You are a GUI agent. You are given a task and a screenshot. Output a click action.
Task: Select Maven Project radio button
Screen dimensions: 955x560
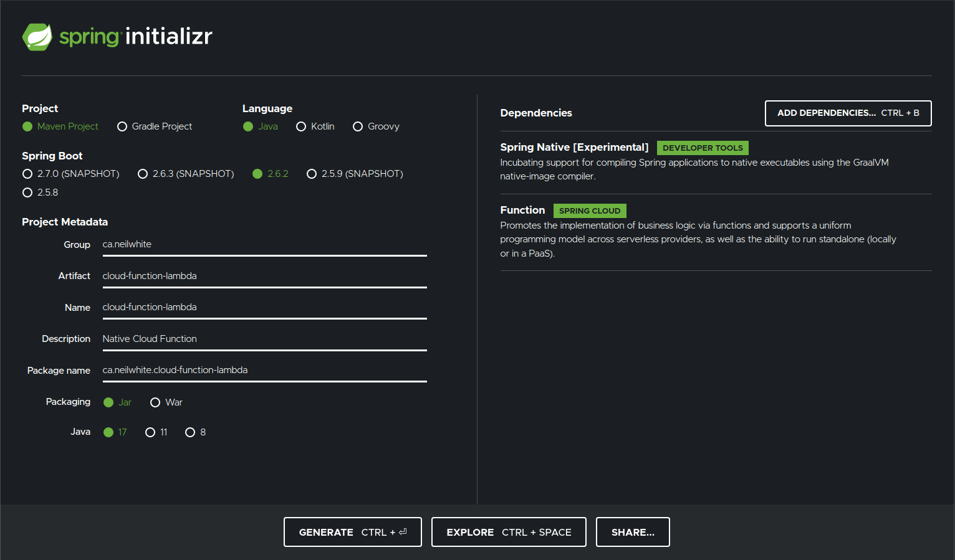[x=60, y=126]
